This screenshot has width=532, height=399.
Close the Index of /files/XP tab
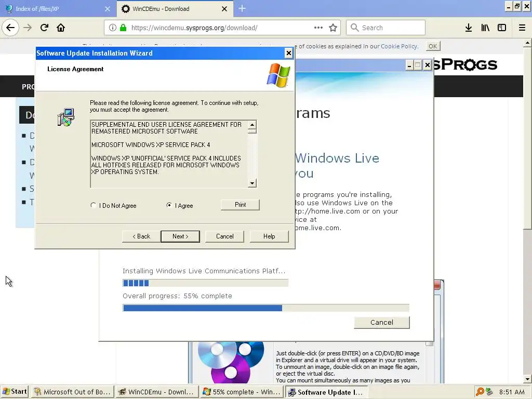[x=108, y=9]
